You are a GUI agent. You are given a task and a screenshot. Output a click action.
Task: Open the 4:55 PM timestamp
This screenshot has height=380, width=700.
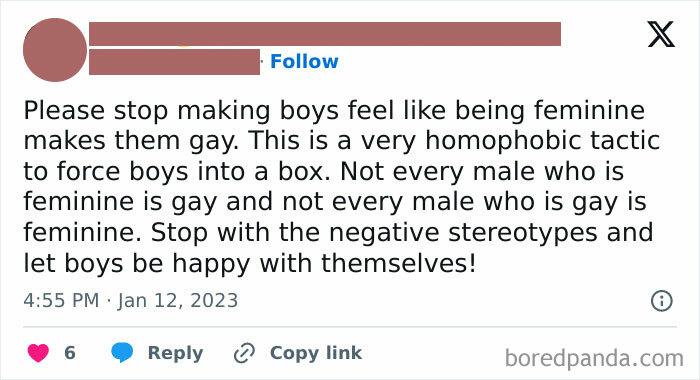click(x=61, y=300)
